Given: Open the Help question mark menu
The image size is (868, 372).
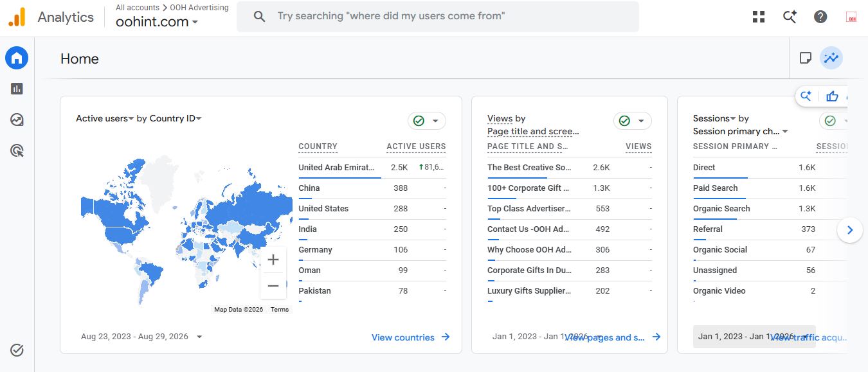Looking at the screenshot, I should (820, 17).
